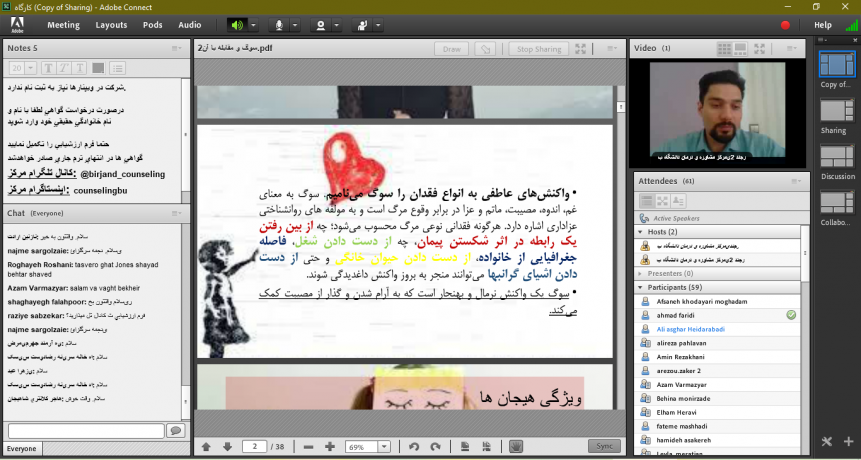The image size is (861, 460).
Task: Open Video pod options menu
Action: click(x=792, y=48)
